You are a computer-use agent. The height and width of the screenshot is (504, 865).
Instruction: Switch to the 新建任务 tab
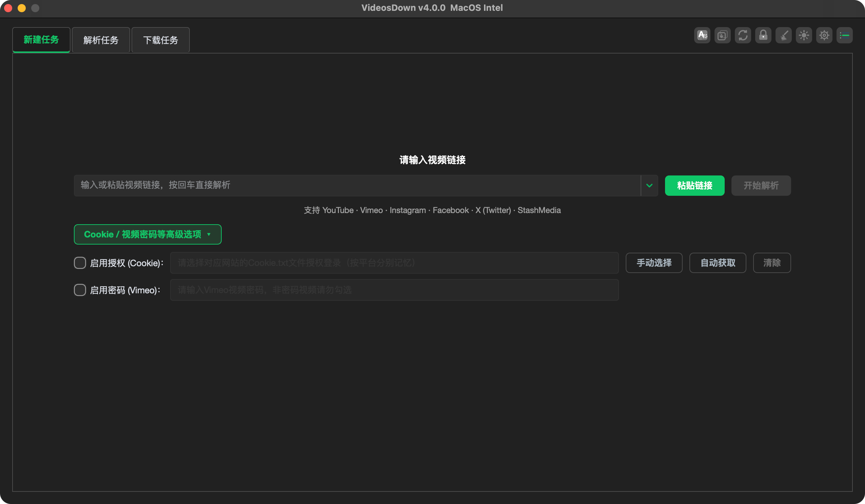[x=41, y=40]
